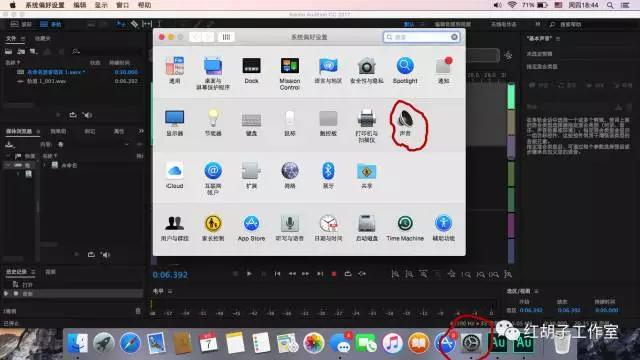Open Time Machine preferences
640x360 pixels.
click(405, 228)
